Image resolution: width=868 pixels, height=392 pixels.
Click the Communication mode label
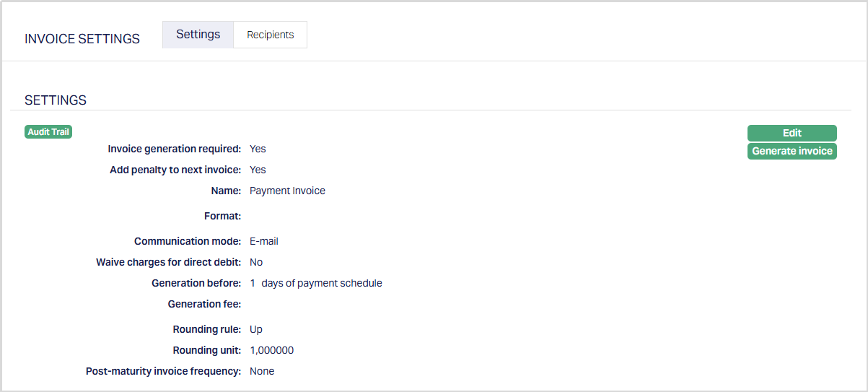188,241
